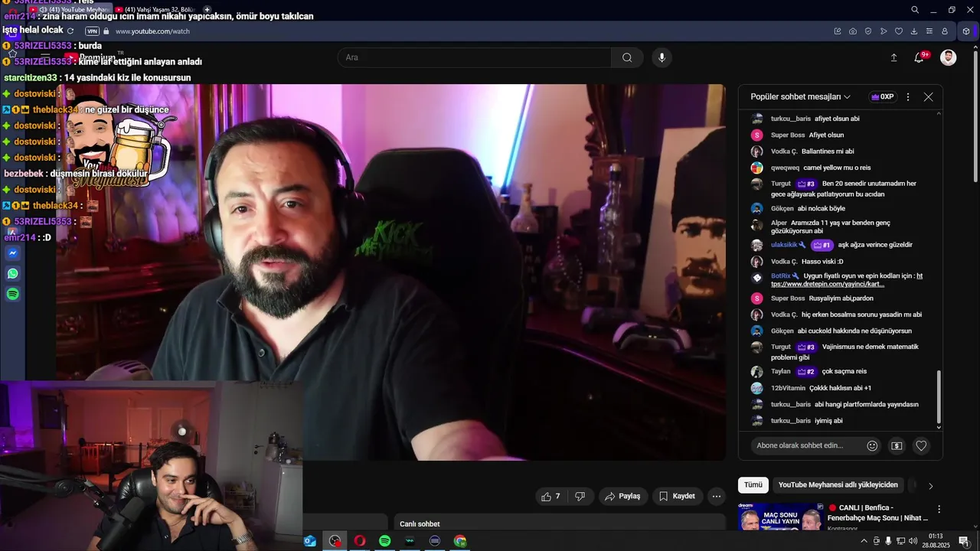Open the more actions ellipsis under video
This screenshot has width=980, height=551.
[717, 497]
